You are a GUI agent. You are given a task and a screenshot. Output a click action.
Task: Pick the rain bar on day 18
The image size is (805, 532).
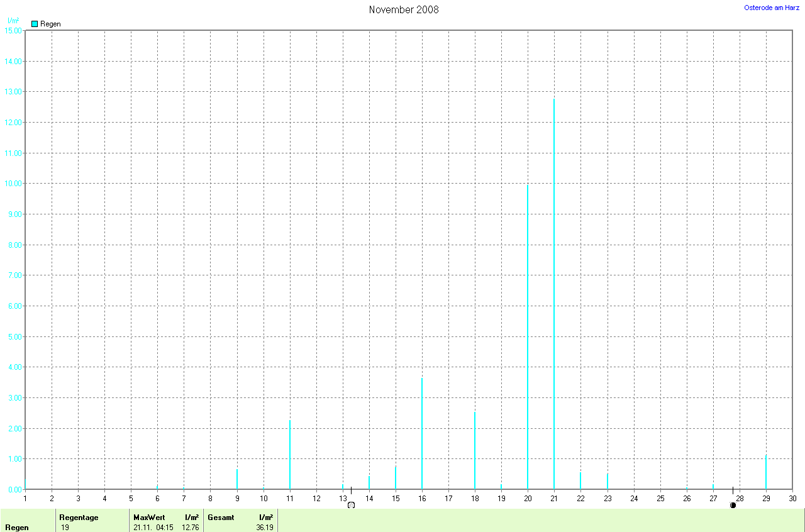pos(475,450)
